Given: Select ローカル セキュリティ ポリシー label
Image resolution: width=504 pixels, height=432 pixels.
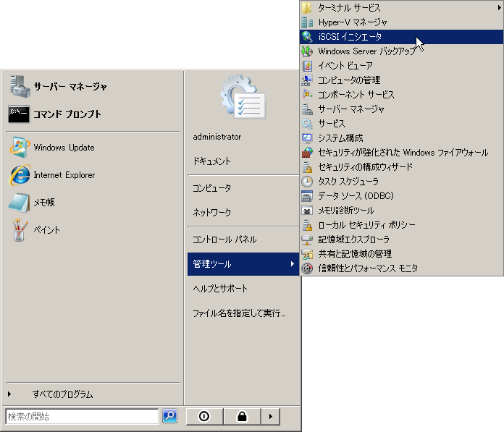Looking at the screenshot, I should 366,225.
